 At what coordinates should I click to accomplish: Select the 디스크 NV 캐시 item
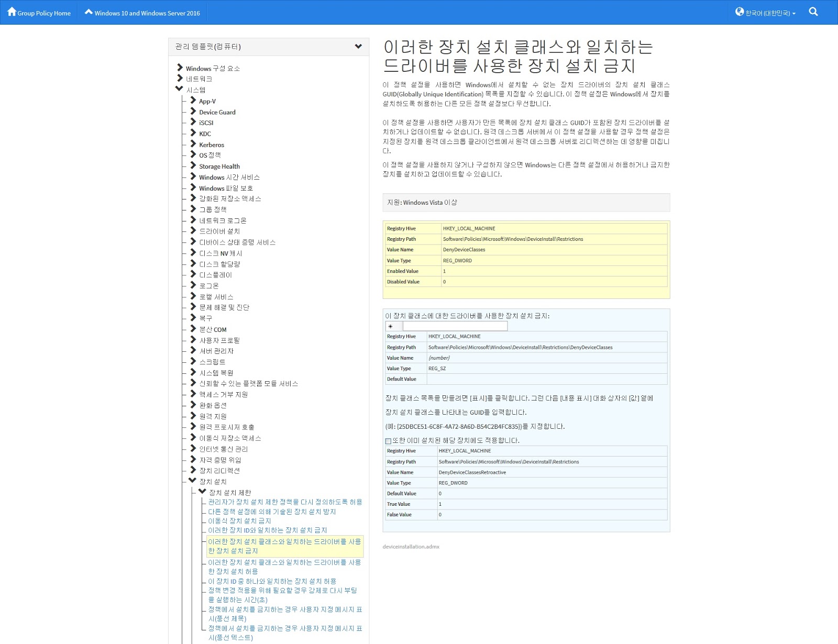pos(220,253)
